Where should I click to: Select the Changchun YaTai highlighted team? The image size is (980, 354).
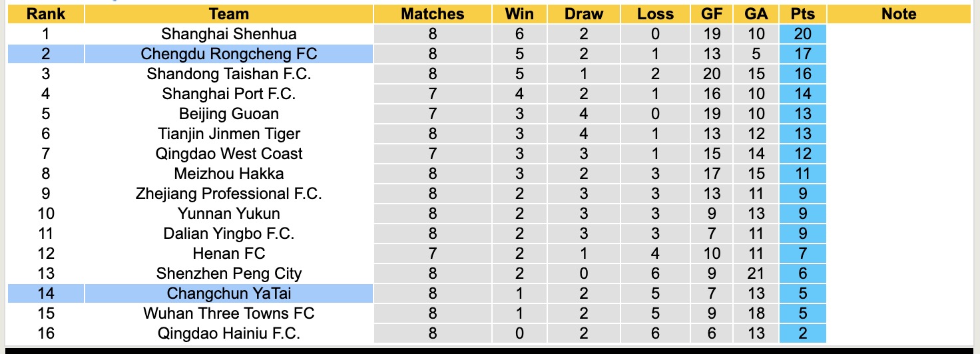[x=228, y=293]
